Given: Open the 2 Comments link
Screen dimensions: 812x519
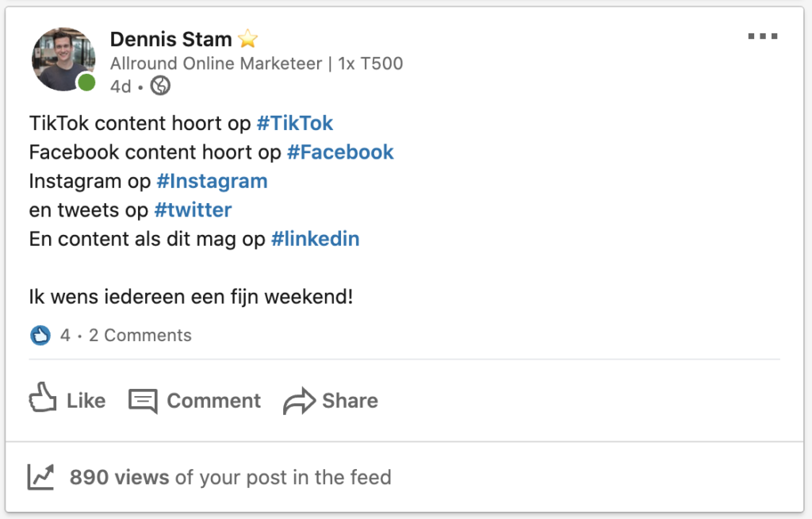Looking at the screenshot, I should [x=140, y=336].
